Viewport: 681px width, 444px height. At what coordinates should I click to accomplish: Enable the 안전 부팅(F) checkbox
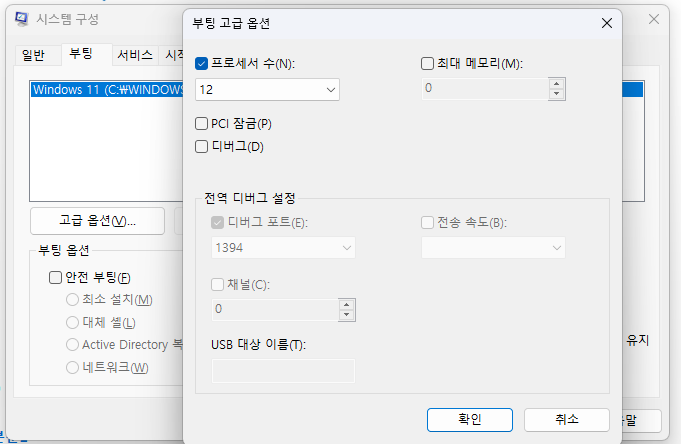click(55, 277)
